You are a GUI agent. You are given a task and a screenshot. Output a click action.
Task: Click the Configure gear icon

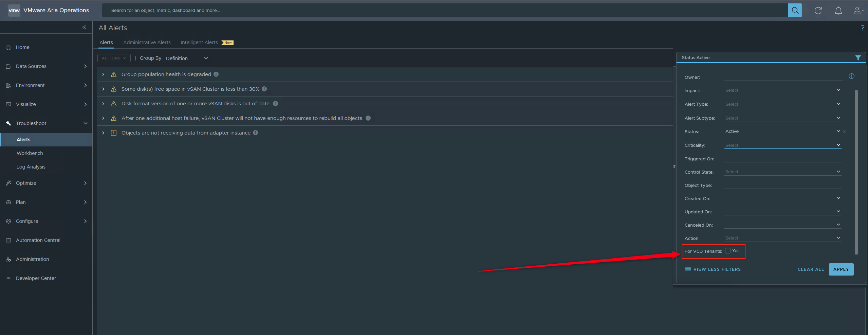coord(8,221)
